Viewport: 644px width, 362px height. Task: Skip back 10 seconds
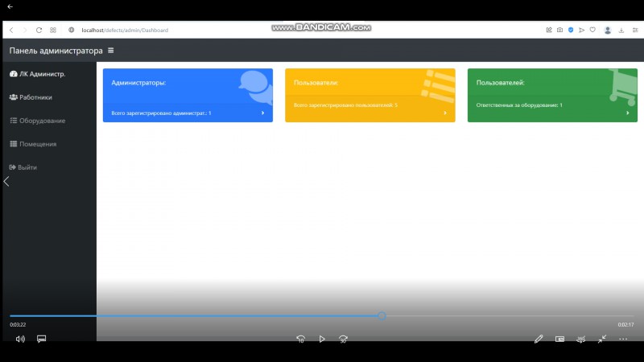[x=300, y=339]
